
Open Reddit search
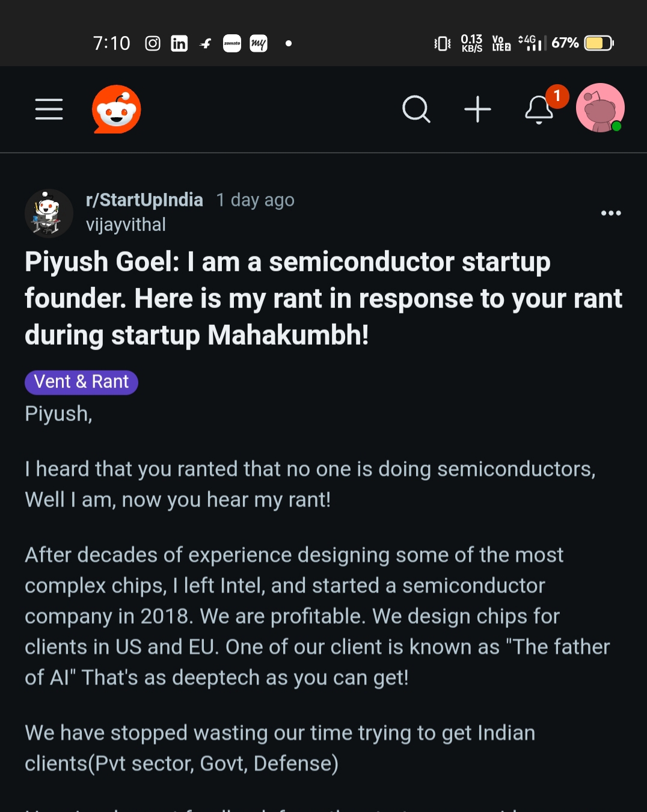[x=416, y=109]
